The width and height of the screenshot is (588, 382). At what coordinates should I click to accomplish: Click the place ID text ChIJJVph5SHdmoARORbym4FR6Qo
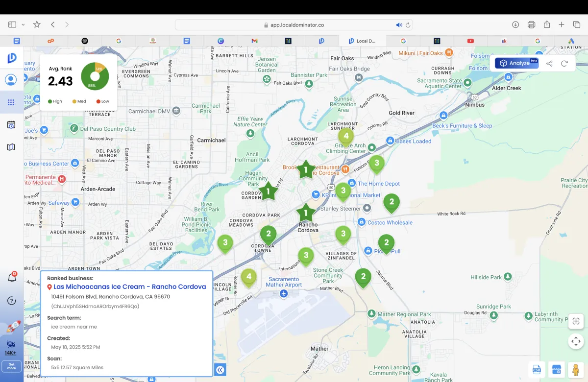95,306
